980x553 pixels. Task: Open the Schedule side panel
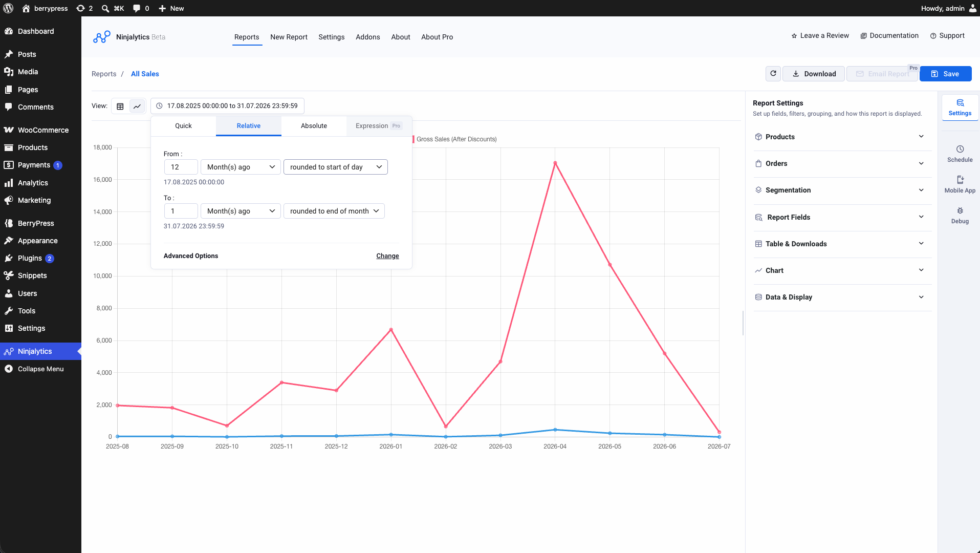[960, 154]
